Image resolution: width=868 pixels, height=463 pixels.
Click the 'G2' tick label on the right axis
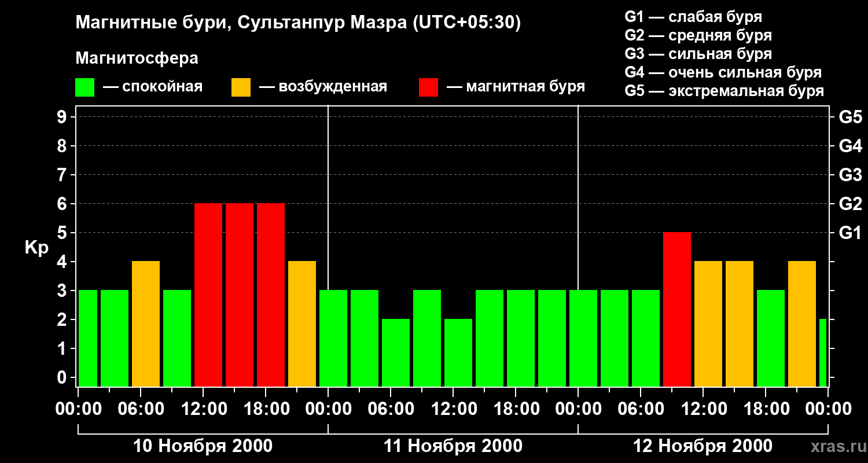point(850,204)
